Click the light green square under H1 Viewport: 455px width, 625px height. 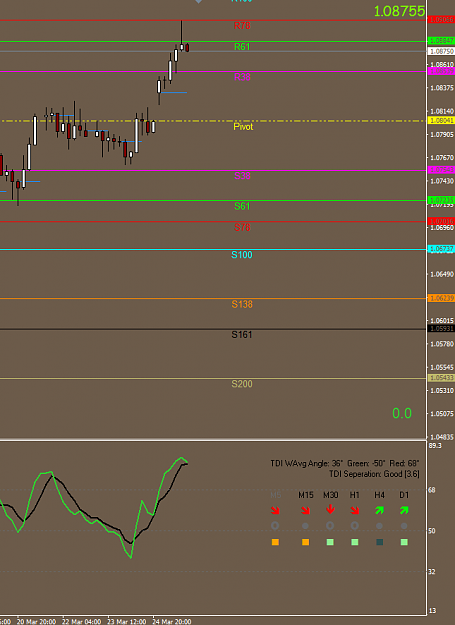pos(355,542)
